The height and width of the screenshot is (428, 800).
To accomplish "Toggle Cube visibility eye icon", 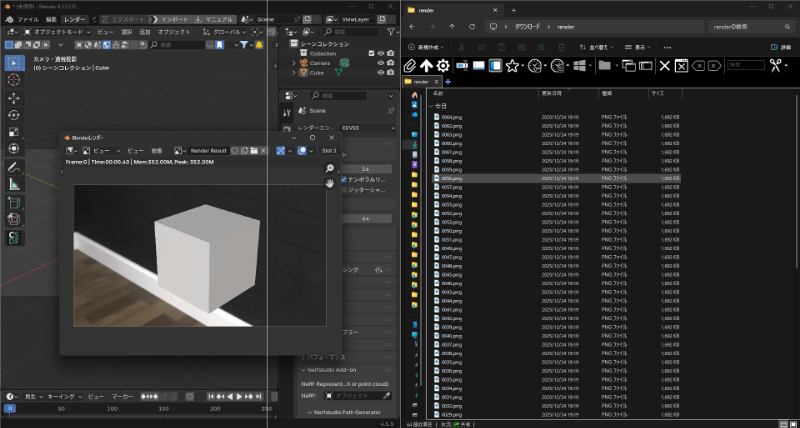I will (380, 72).
